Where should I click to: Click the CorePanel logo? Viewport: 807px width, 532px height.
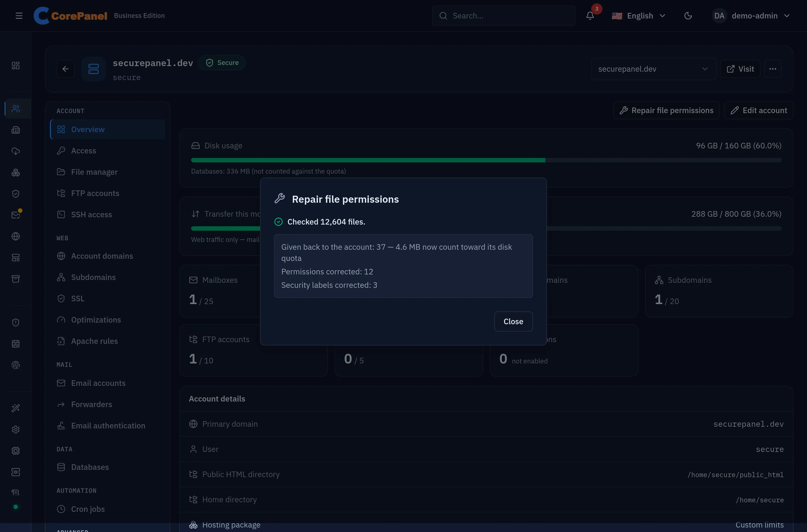coord(70,16)
